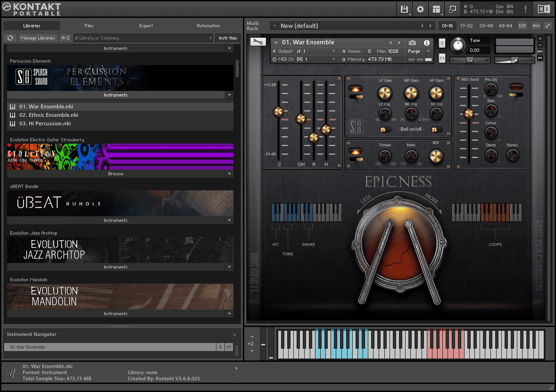Click the exclamation panic icon
The image size is (556, 392).
pyautogui.click(x=525, y=9)
